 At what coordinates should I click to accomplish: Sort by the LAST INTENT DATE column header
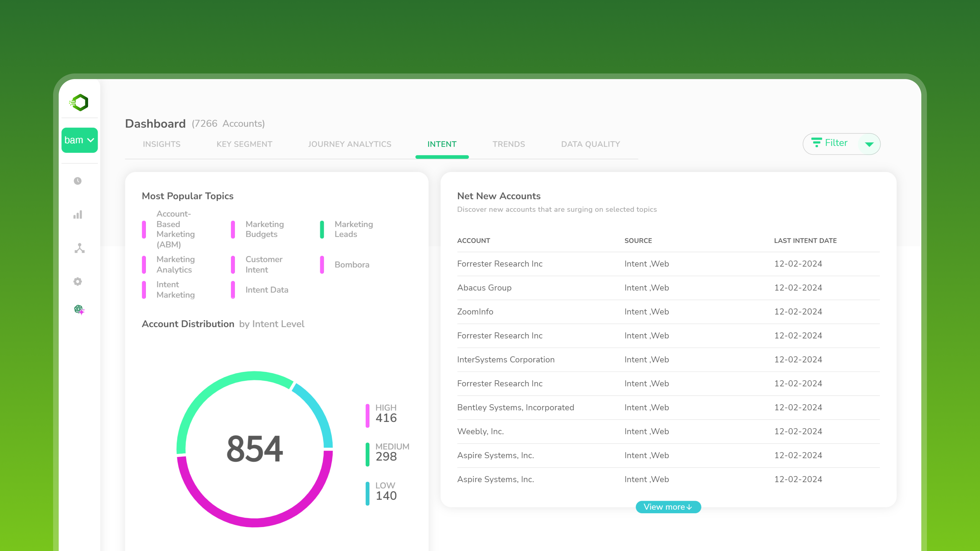pyautogui.click(x=805, y=240)
